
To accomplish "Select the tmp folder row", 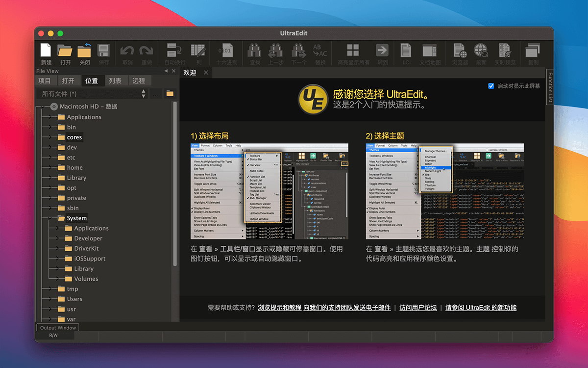I will tap(73, 289).
